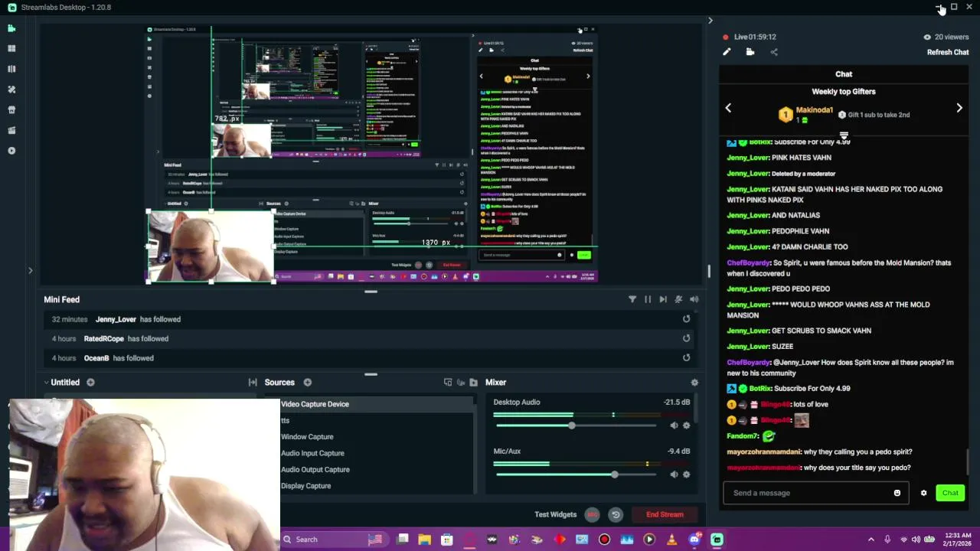Viewport: 980px width, 551px height.
Task: Open the Studio Mode columns icon in sidebar
Action: [x=11, y=69]
